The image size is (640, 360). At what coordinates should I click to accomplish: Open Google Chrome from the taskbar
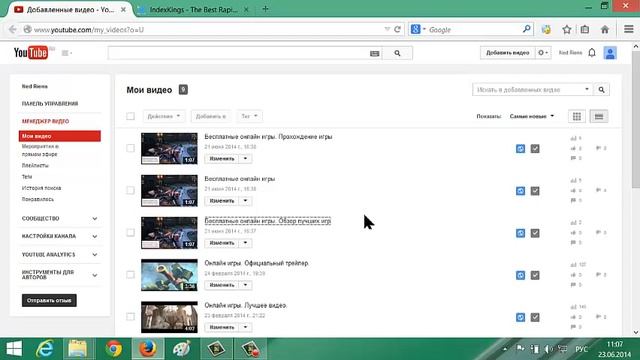coord(113,349)
